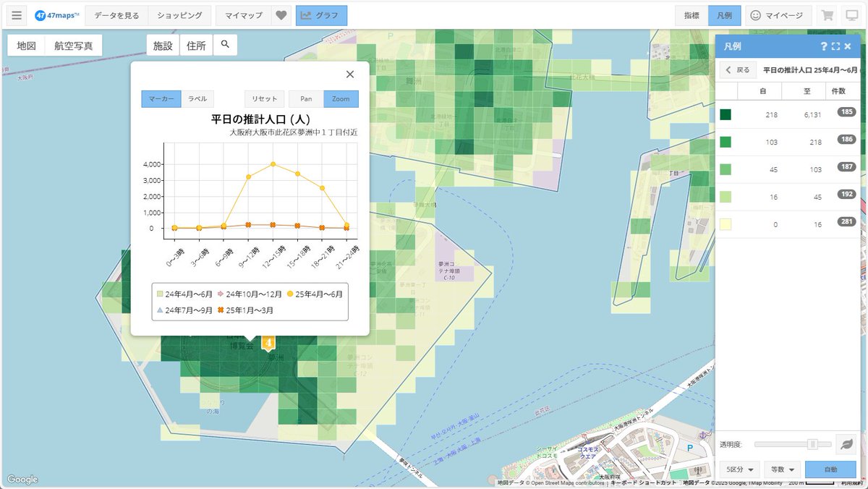Open the hamburger menu icon top left
Screen dimensions: 868x489
(x=16, y=14)
